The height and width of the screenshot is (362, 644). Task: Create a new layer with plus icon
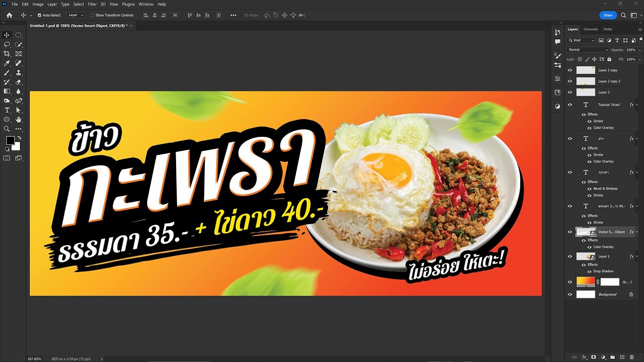[x=622, y=357]
